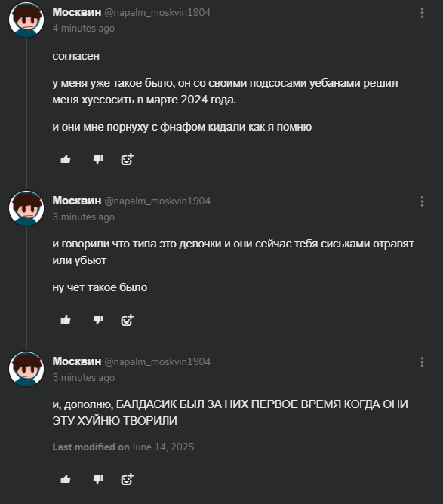Collapse thread using vertical line under first avatar
Image resolution: width=443 pixels, height=504 pixels.
click(x=26, y=114)
